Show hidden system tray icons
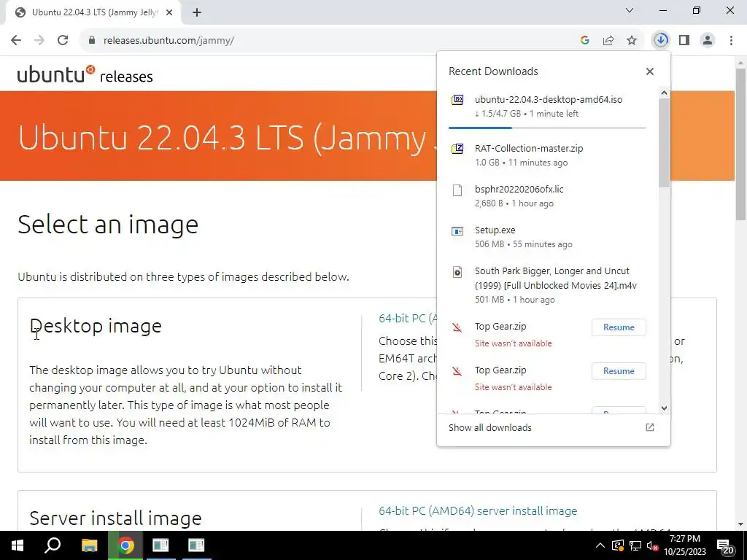Viewport: 747px width, 560px height. click(x=600, y=545)
